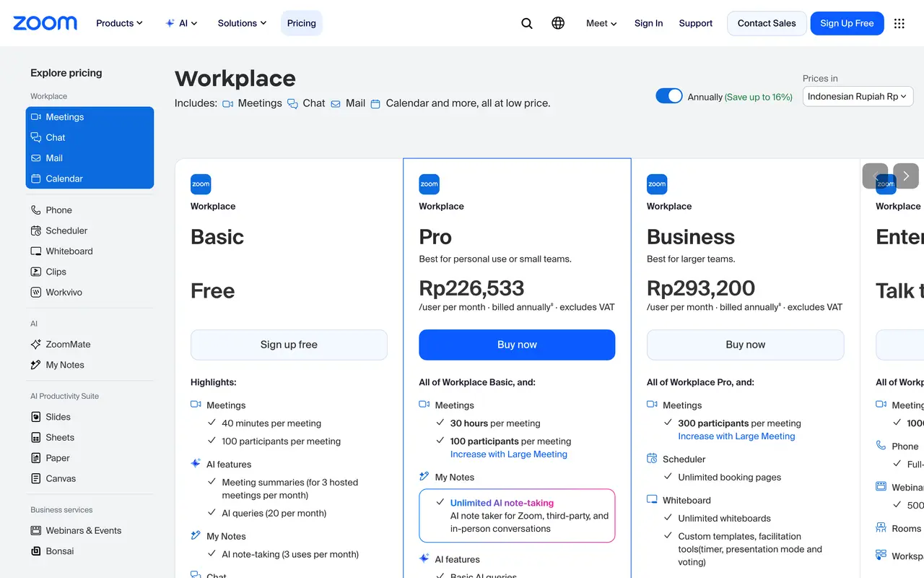The height and width of the screenshot is (578, 924).
Task: Open the search magnifier icon
Action: click(x=527, y=23)
